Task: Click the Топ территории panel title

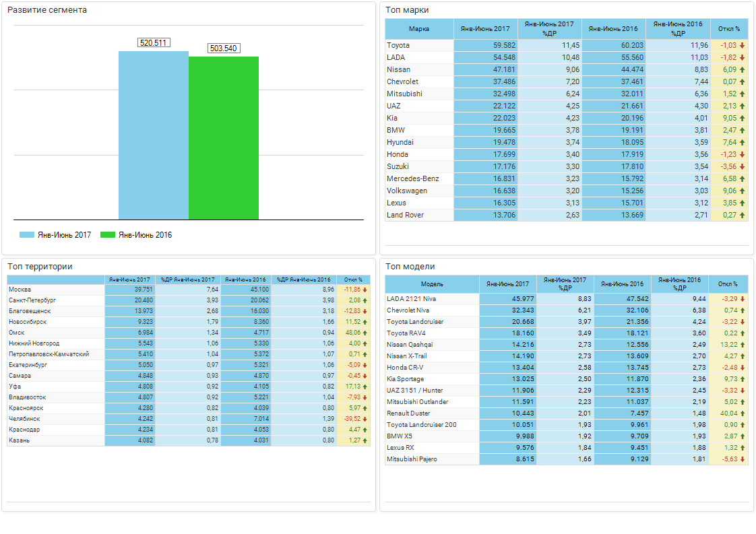Action: click(40, 267)
